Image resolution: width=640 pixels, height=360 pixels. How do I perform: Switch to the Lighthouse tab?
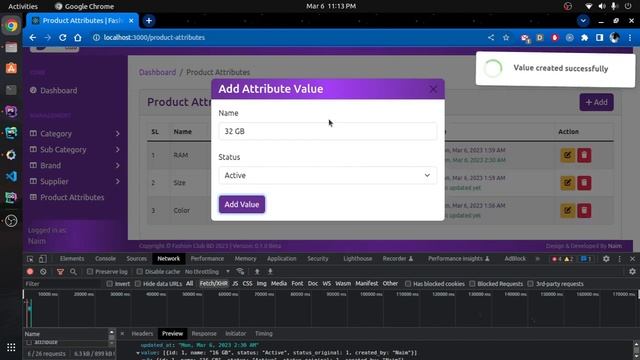pos(358,259)
